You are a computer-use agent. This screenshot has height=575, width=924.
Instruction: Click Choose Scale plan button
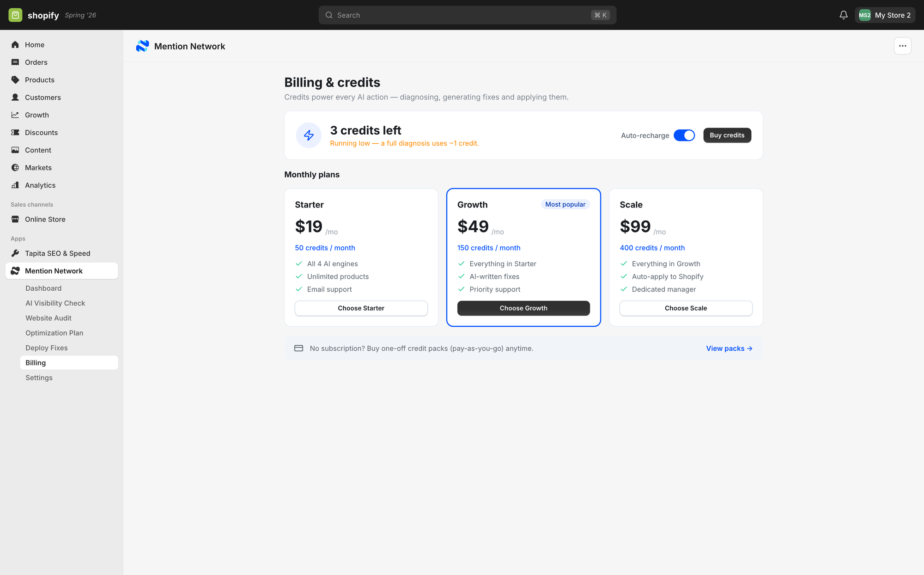pos(686,308)
